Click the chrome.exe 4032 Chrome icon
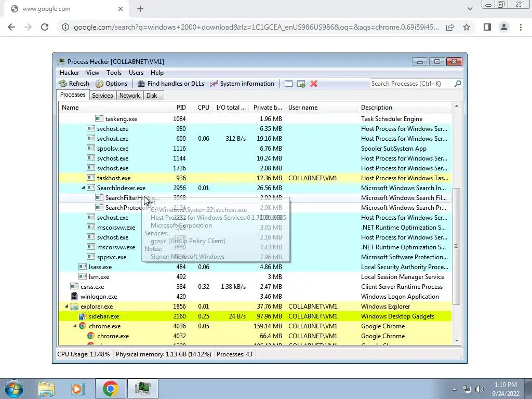532x399 pixels. [x=90, y=336]
